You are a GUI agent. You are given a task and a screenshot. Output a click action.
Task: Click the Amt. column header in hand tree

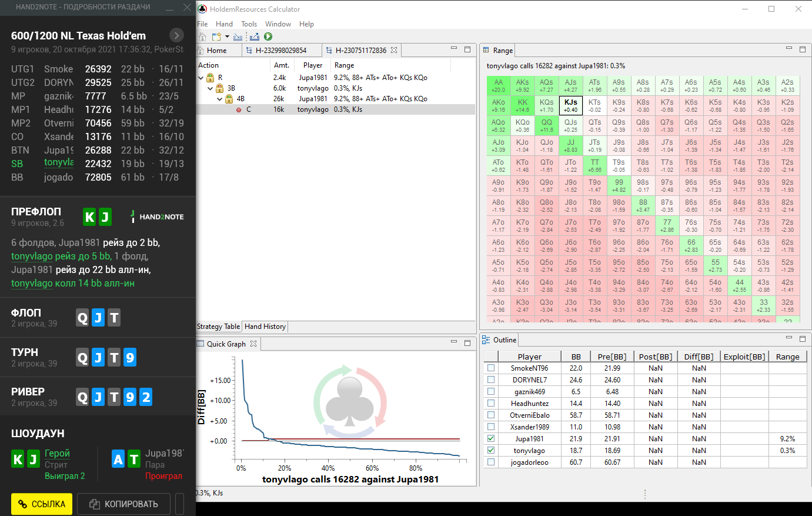282,65
